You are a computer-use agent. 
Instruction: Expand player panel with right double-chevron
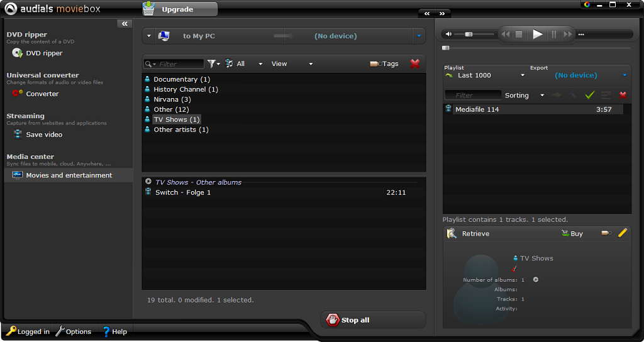click(442, 14)
